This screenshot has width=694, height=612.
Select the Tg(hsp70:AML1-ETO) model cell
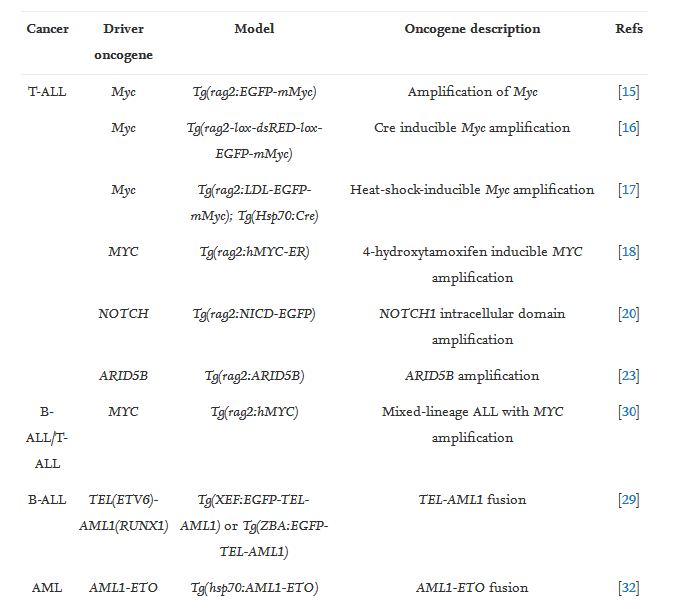[x=254, y=588]
